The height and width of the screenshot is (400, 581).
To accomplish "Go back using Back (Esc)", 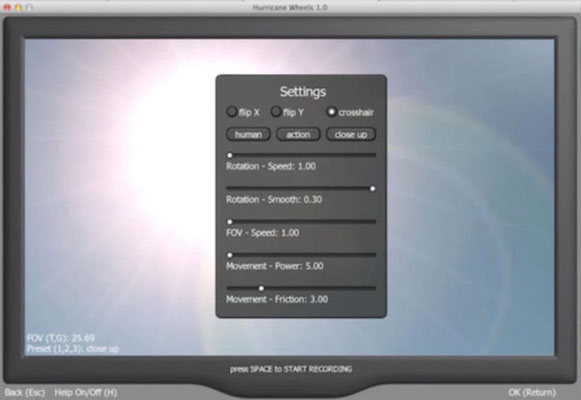I will 25,392.
